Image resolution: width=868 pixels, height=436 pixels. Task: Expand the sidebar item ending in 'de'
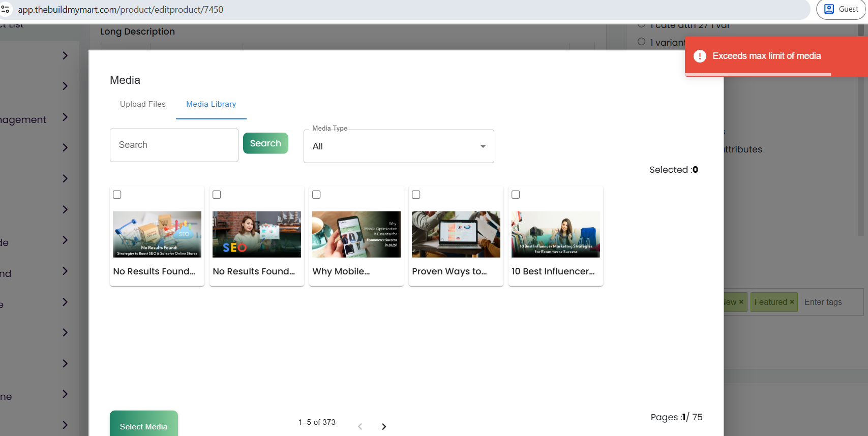click(x=65, y=240)
